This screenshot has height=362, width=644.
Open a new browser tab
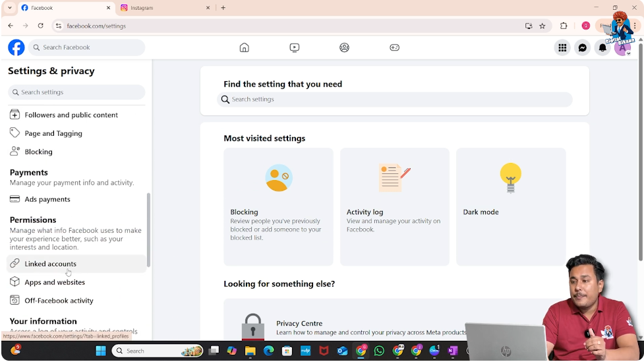223,8
